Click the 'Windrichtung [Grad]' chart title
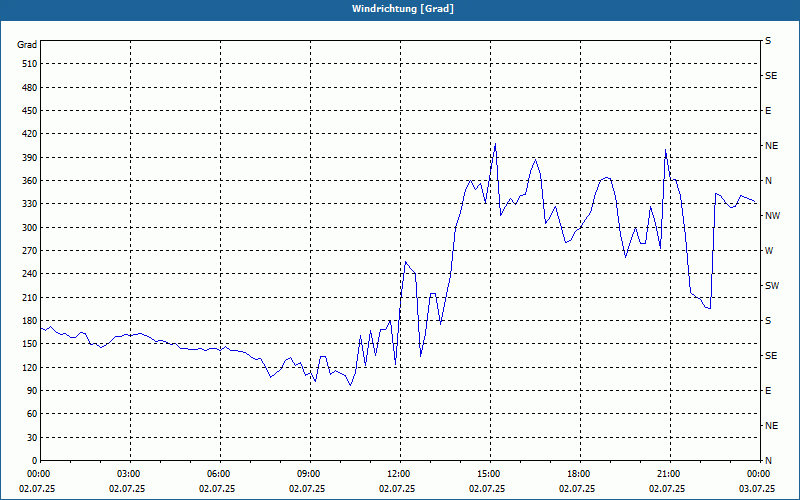Viewport: 800px width, 500px height. (403, 9)
